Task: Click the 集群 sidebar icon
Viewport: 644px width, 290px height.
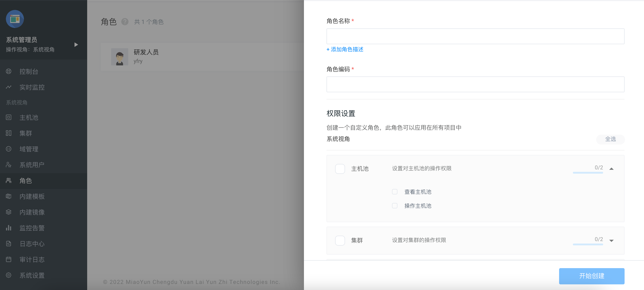Action: (x=9, y=133)
